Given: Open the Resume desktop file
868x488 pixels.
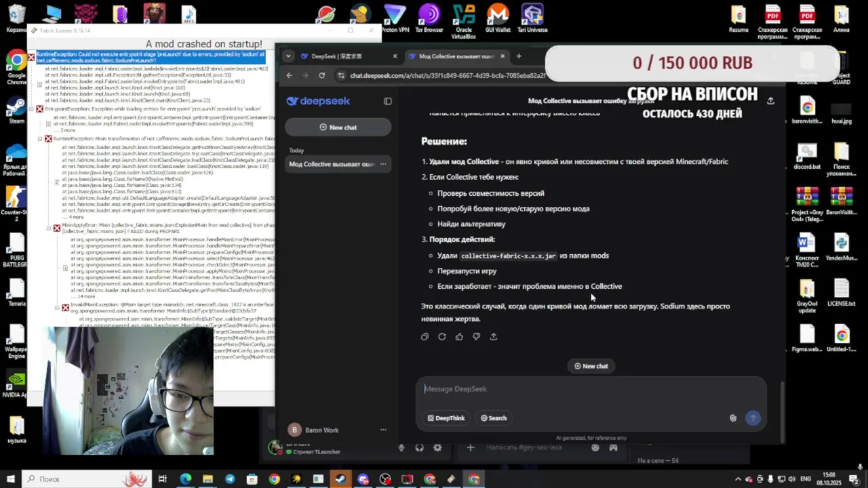Looking at the screenshot, I should click(738, 19).
